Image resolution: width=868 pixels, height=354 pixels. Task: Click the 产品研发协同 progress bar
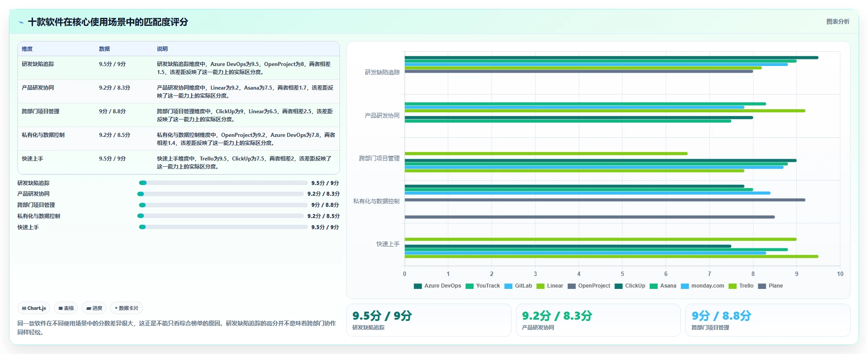click(x=221, y=194)
